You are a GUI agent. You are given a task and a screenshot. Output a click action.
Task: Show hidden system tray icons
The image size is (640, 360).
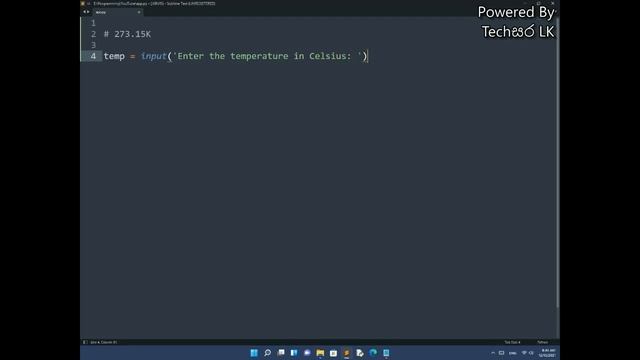(x=493, y=353)
